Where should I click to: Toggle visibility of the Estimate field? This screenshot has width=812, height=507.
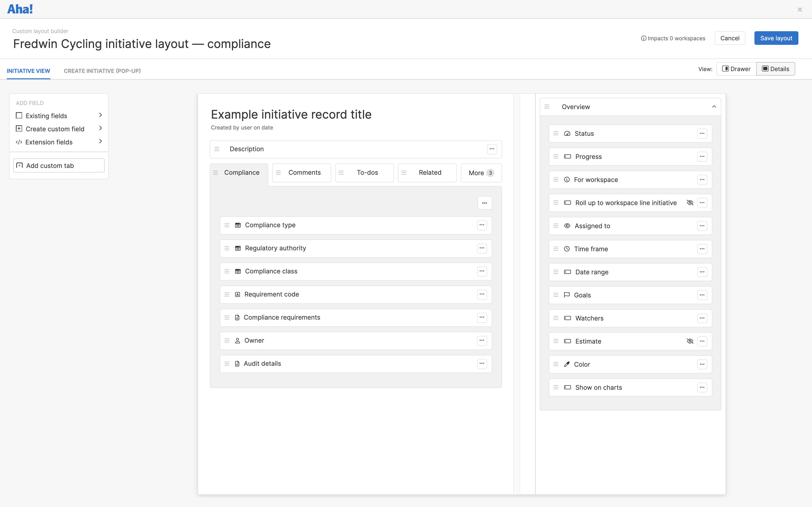point(690,341)
